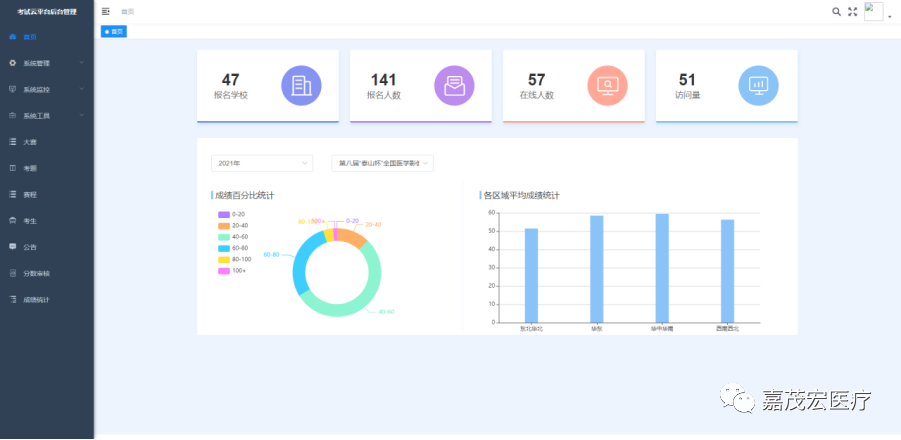901x440 pixels.
Task: Click the 考试云平台后台管理 sidebar title
Action: coord(47,11)
